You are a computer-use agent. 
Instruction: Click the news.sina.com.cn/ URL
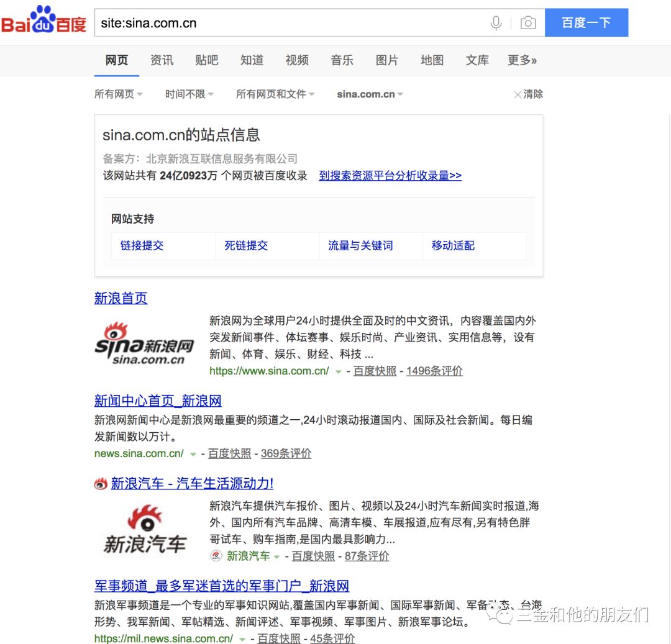139,453
